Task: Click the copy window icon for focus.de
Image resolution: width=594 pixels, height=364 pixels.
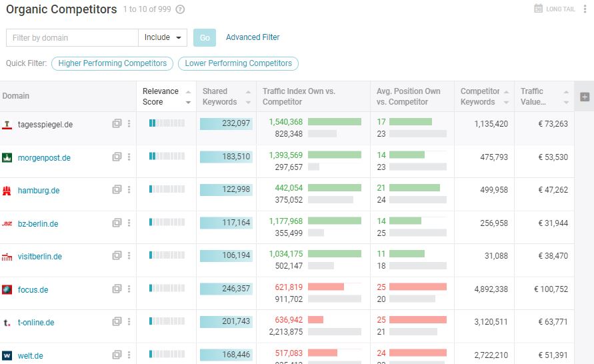Action: click(x=117, y=289)
